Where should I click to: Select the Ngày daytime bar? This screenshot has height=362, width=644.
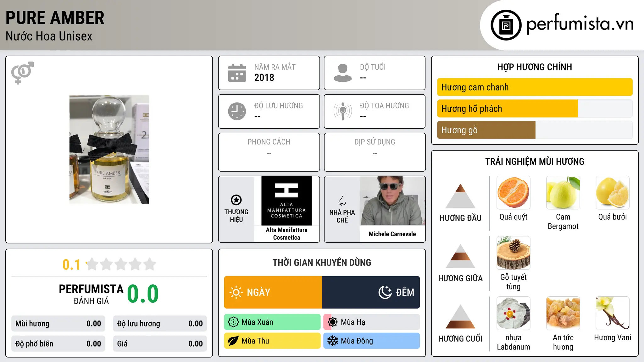(x=273, y=292)
